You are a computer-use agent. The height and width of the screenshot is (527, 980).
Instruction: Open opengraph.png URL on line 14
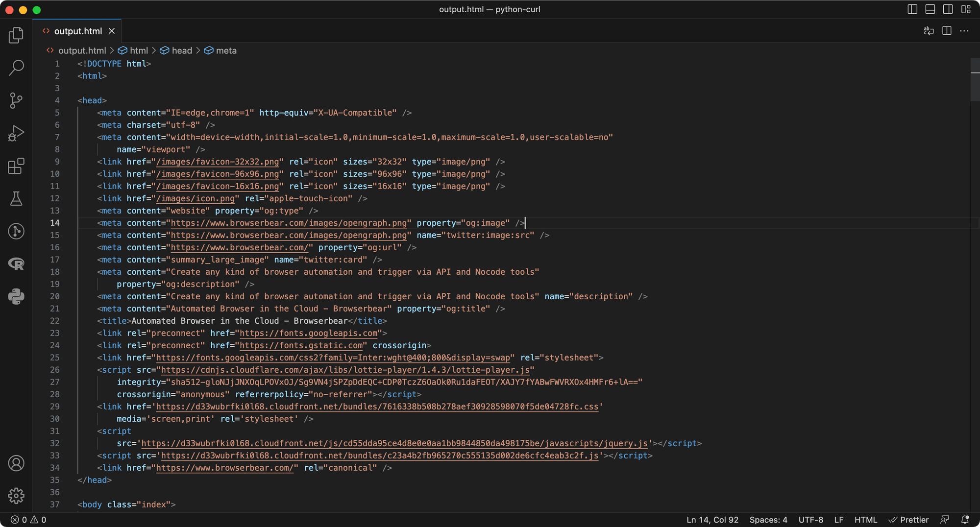[289, 223]
